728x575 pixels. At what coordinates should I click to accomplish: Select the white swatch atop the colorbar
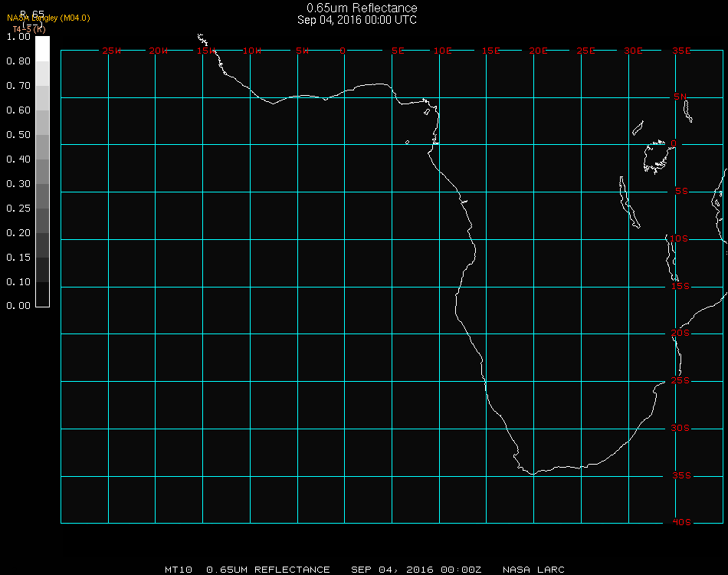(42, 49)
